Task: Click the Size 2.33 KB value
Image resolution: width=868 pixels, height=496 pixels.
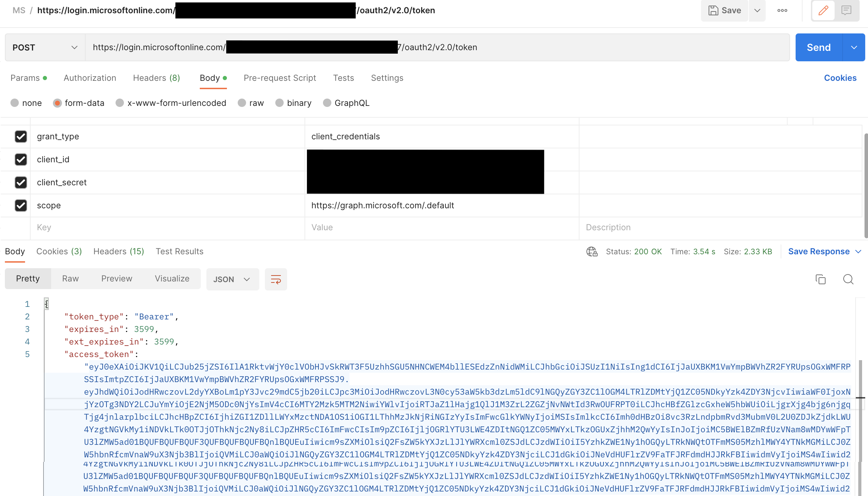Action: click(x=758, y=251)
